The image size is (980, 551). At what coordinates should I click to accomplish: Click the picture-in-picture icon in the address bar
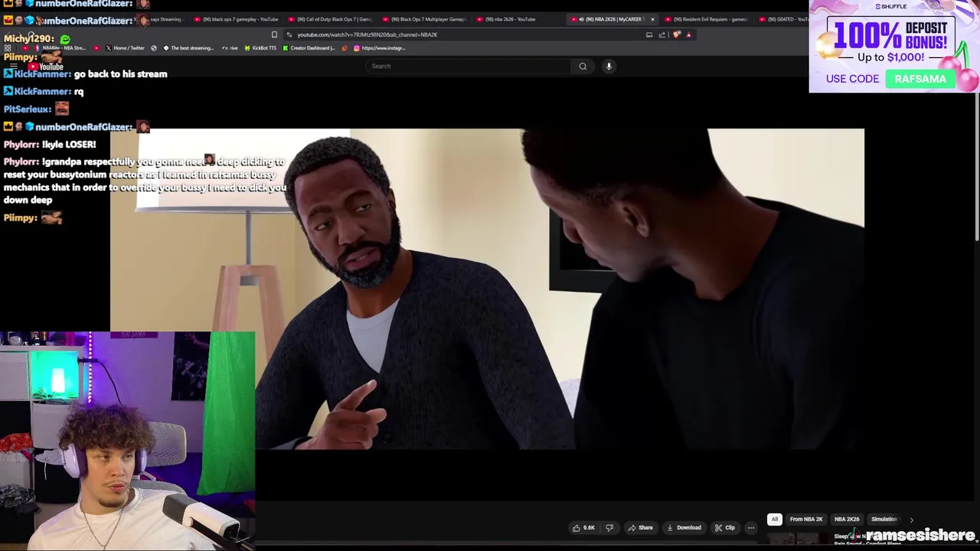[x=649, y=34]
